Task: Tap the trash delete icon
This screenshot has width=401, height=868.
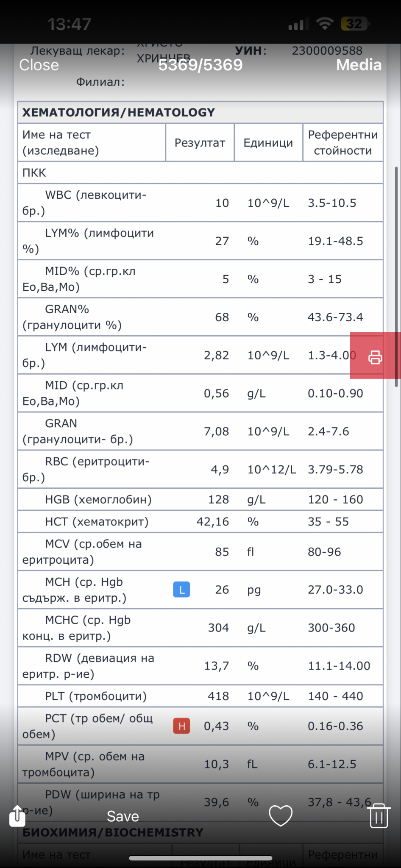Action: coord(379,815)
